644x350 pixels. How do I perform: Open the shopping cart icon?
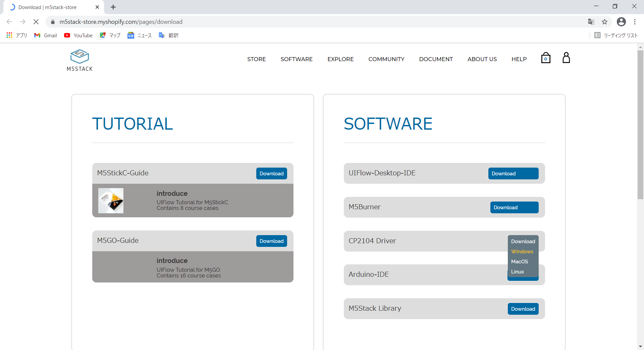[546, 58]
